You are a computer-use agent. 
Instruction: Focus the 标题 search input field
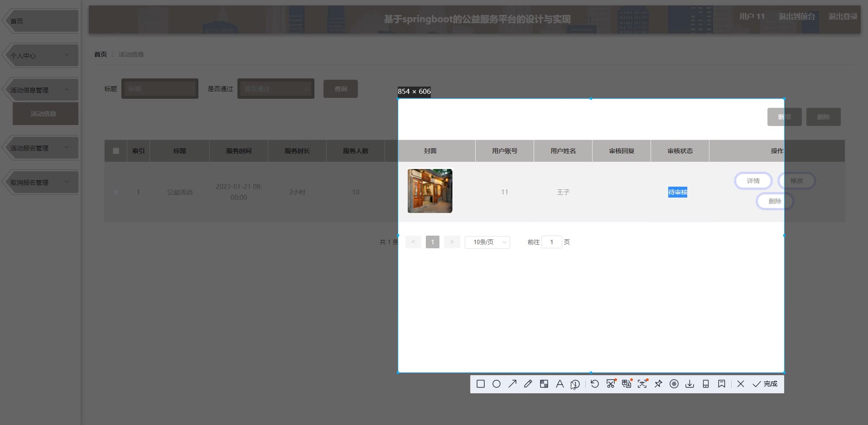point(160,89)
